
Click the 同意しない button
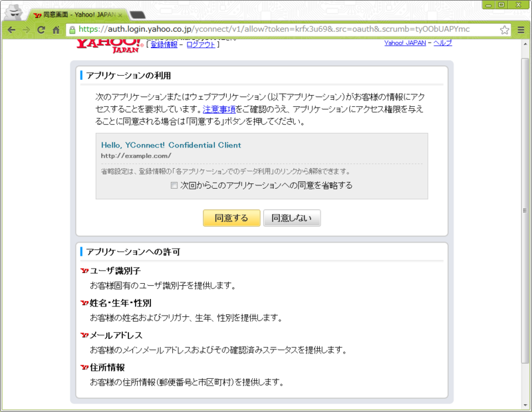click(292, 218)
